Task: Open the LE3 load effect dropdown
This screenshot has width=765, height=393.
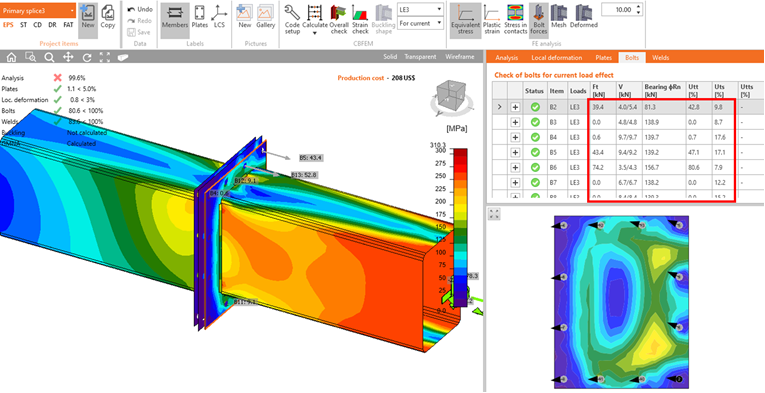Action: click(420, 9)
